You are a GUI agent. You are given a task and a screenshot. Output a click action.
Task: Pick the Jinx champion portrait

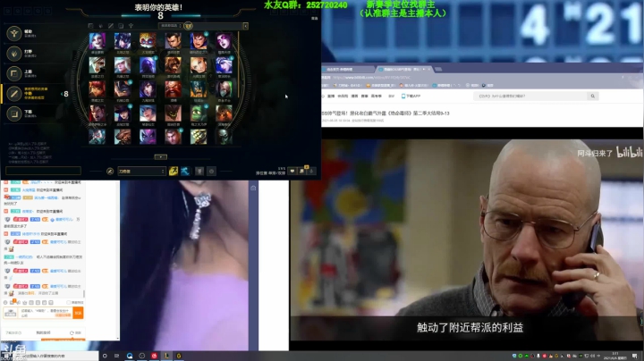pos(97,41)
